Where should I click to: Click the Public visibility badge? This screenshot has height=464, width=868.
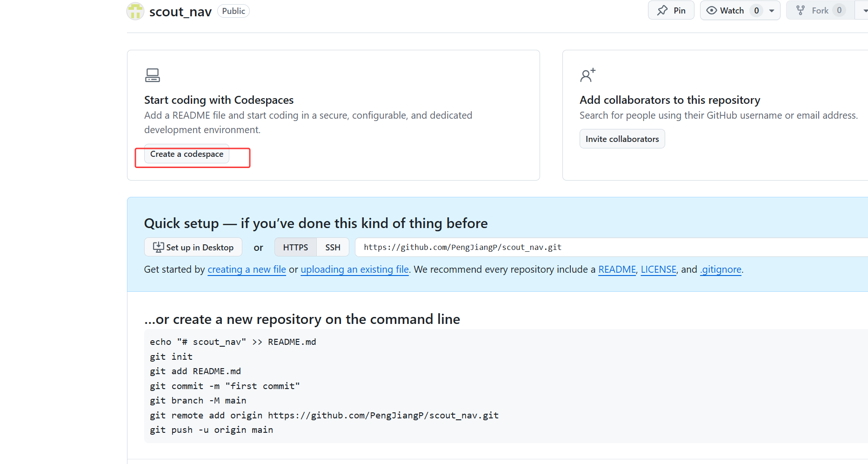pyautogui.click(x=234, y=11)
